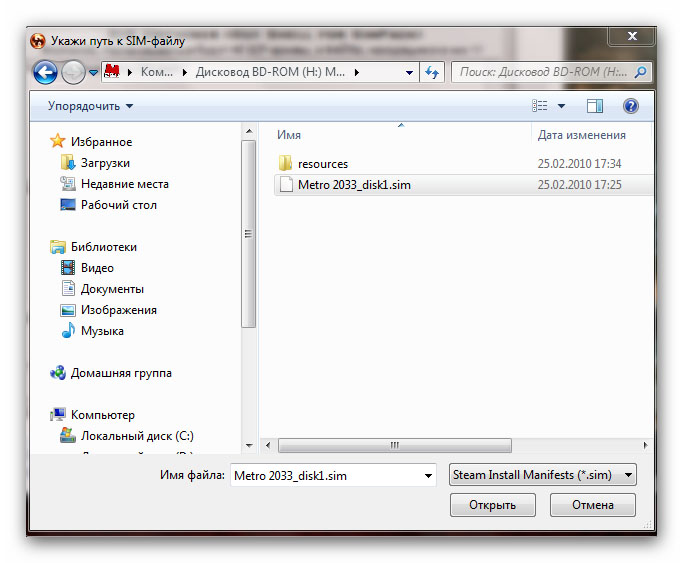Open the "Изображения" library
683x563 pixels.
coord(118,310)
